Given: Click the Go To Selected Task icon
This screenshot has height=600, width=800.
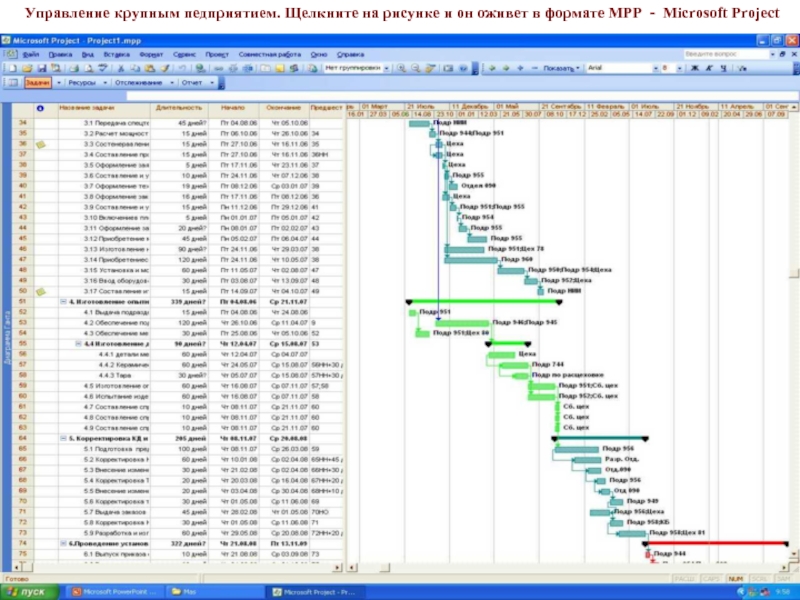Looking at the screenshot, I should tap(431, 68).
